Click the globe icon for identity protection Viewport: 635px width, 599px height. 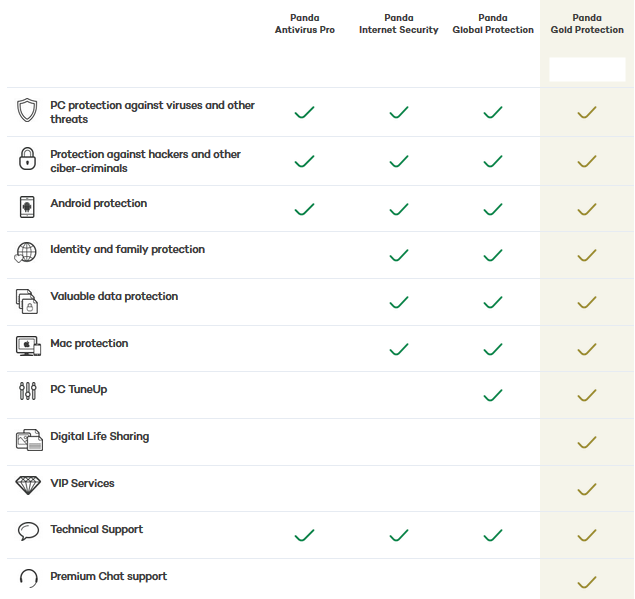pyautogui.click(x=26, y=252)
